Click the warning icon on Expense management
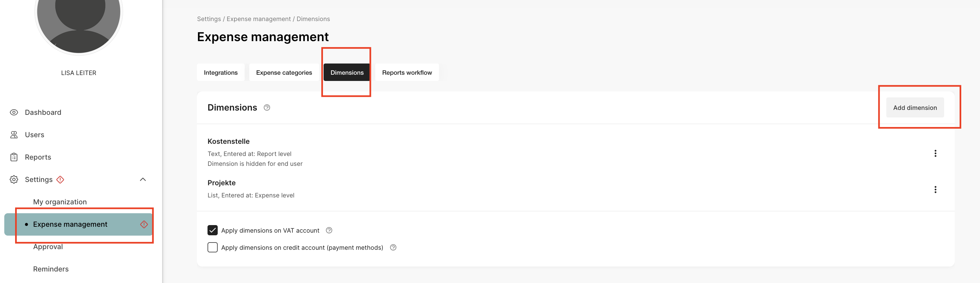 (x=144, y=224)
